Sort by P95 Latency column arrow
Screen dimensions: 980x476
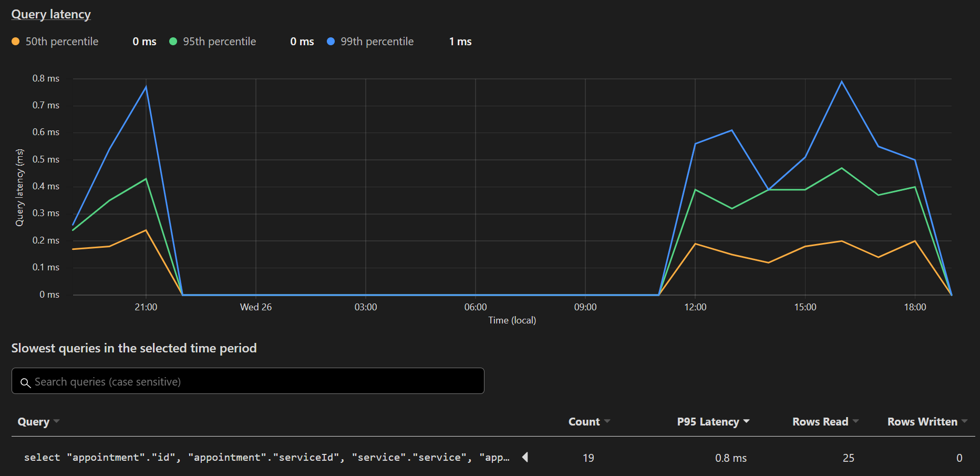pos(747,421)
